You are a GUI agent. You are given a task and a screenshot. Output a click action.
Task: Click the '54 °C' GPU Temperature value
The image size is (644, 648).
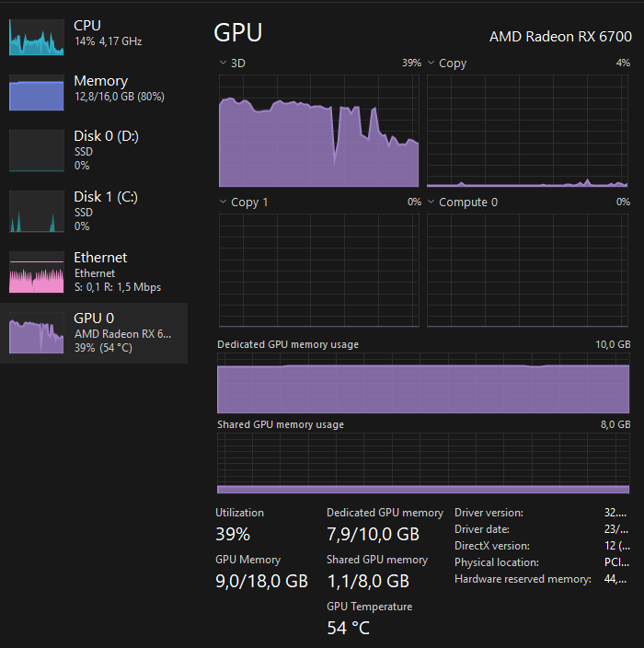pos(349,628)
